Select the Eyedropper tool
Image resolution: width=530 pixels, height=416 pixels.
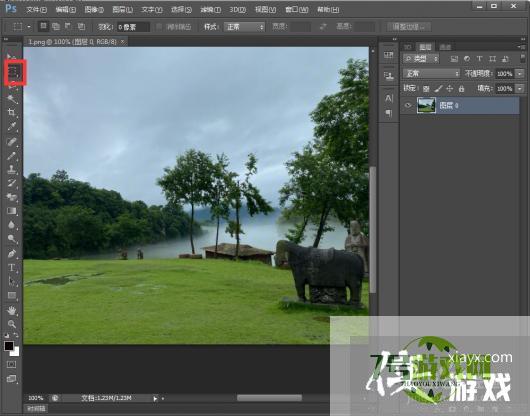12,127
